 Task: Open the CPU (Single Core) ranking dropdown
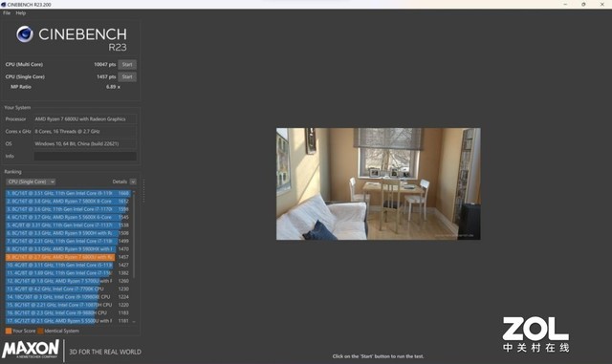31,182
